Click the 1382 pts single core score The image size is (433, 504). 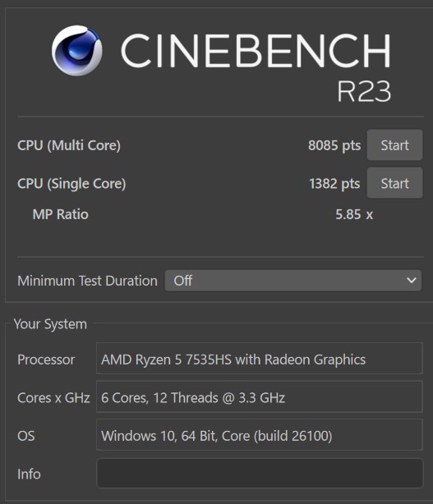coord(334,184)
